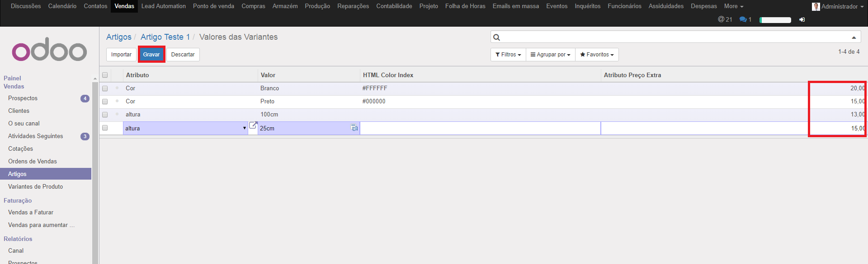Click the HTML Color Index input field
This screenshot has height=264, width=868.
480,128
